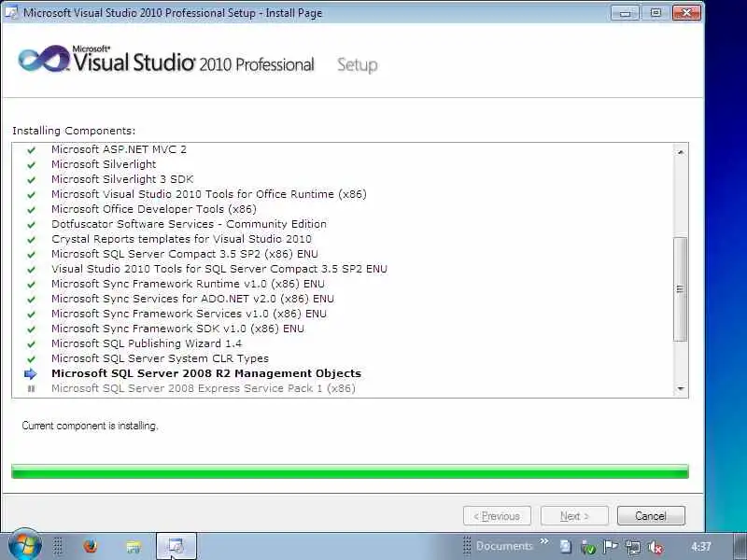The height and width of the screenshot is (560, 747).
Task: Select Microsoft Sync Framework SDK v1.0 text
Action: 177,329
